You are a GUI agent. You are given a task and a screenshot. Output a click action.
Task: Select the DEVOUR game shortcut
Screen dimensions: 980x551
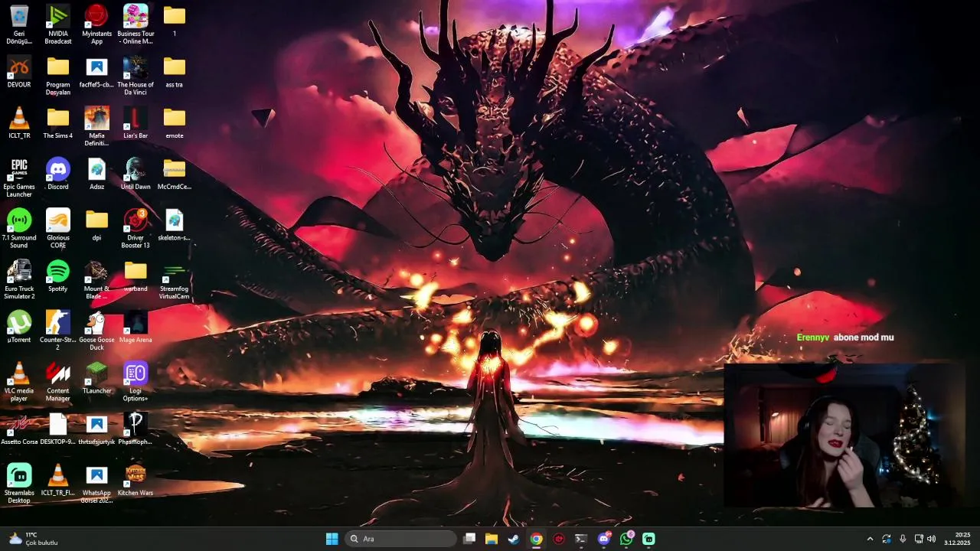point(19,71)
